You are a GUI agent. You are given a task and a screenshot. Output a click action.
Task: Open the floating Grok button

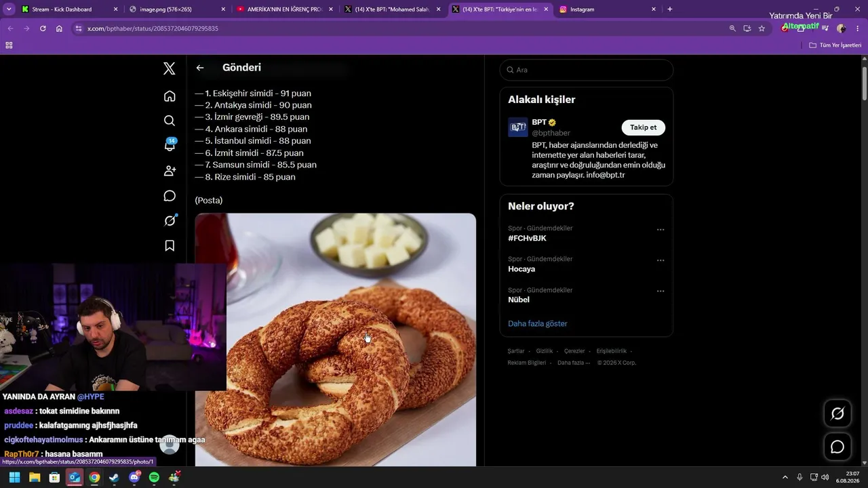coord(837,413)
